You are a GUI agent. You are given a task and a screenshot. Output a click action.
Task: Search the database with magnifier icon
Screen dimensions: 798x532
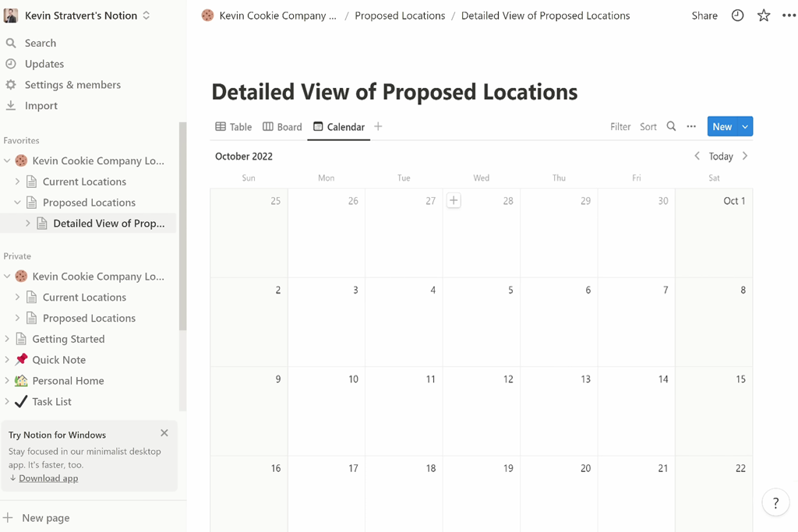tap(671, 126)
